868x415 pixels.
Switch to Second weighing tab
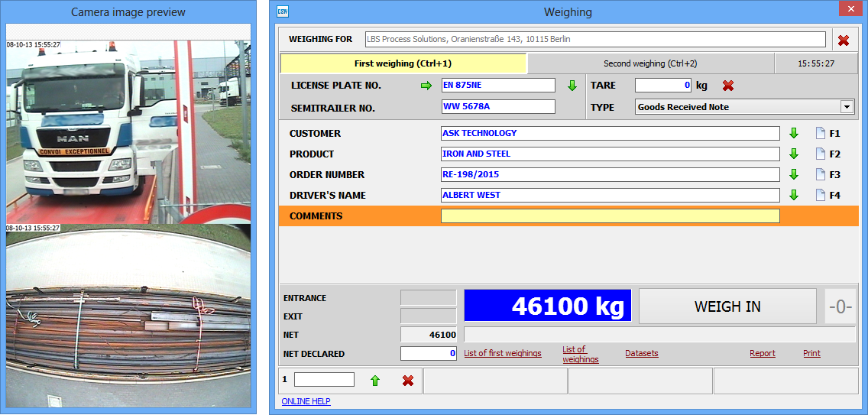coord(650,63)
